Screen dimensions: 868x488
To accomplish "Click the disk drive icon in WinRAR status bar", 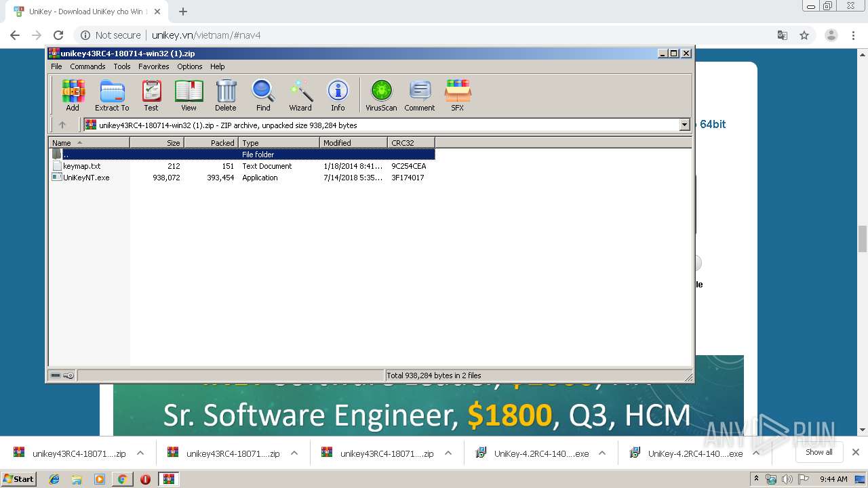I will tap(56, 375).
